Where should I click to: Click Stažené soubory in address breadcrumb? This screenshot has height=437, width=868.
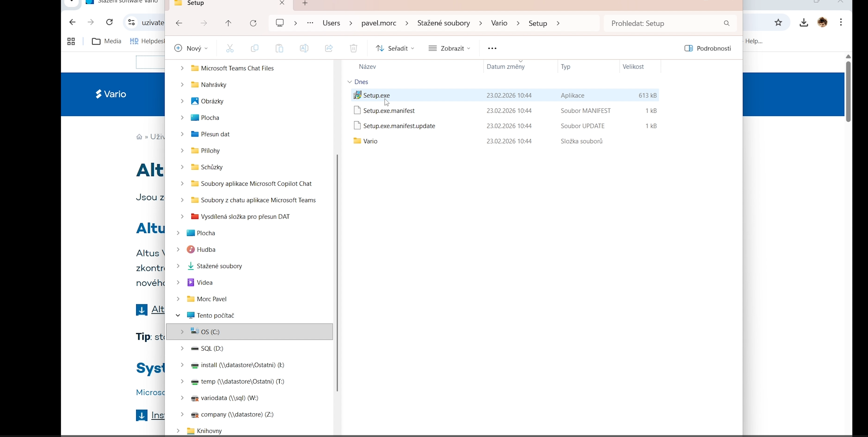[443, 23]
